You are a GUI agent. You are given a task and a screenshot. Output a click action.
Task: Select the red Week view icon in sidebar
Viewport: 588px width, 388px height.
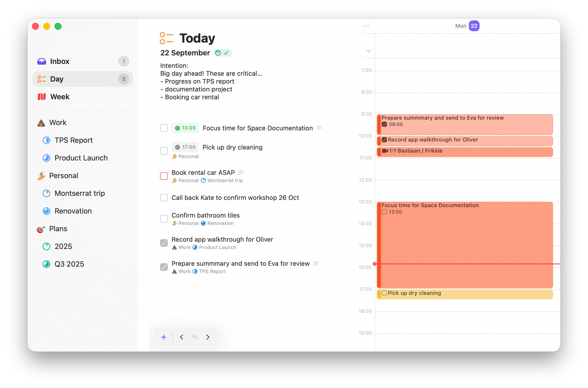coord(41,97)
